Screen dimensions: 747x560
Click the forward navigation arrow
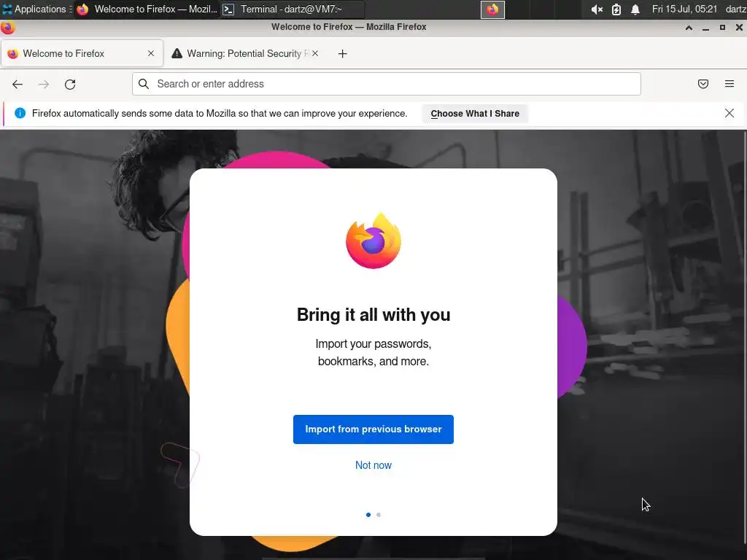[44, 85]
